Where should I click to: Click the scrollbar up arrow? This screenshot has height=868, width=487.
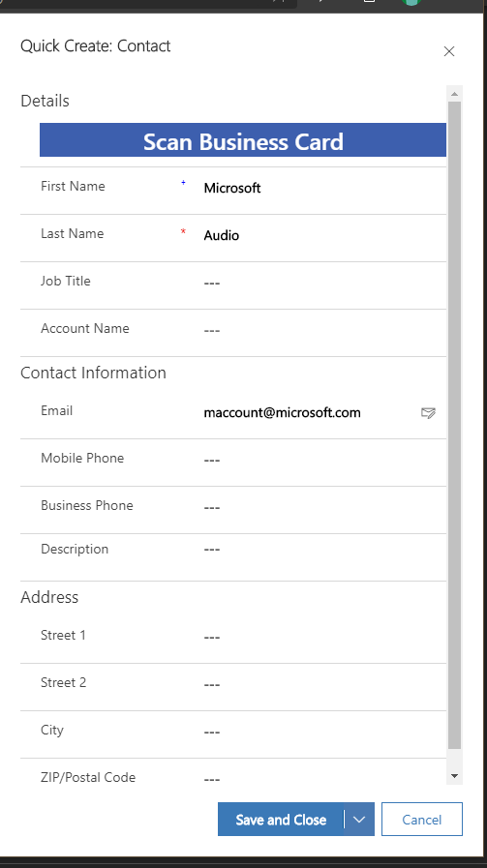(455, 94)
